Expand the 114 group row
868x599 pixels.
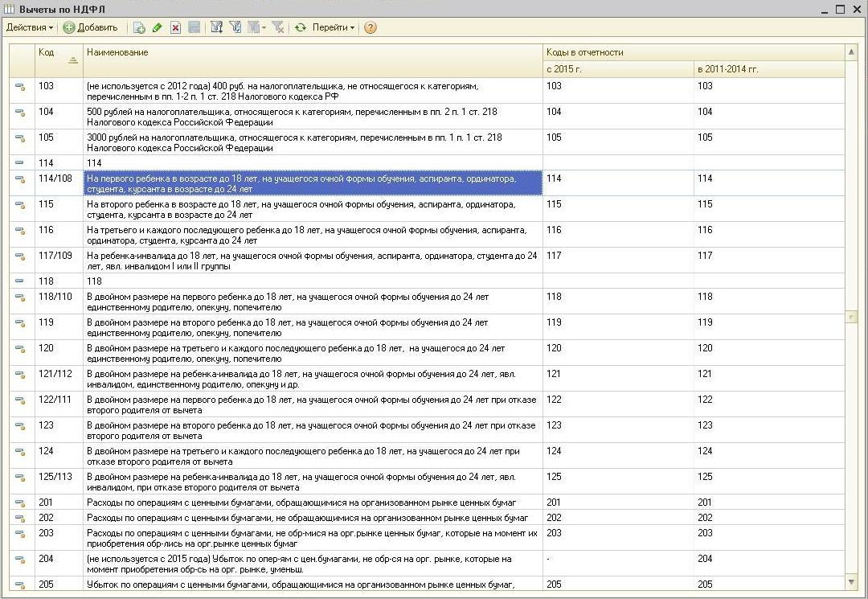(19, 163)
